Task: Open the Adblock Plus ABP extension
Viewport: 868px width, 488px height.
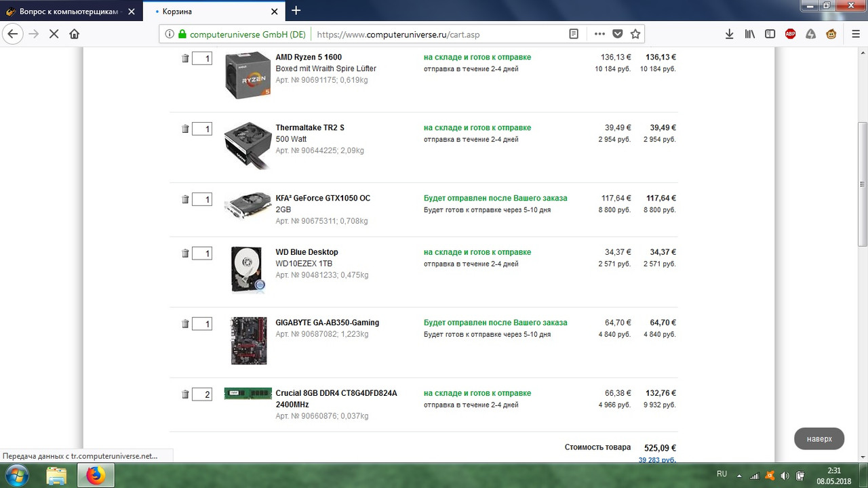Action: [x=791, y=34]
